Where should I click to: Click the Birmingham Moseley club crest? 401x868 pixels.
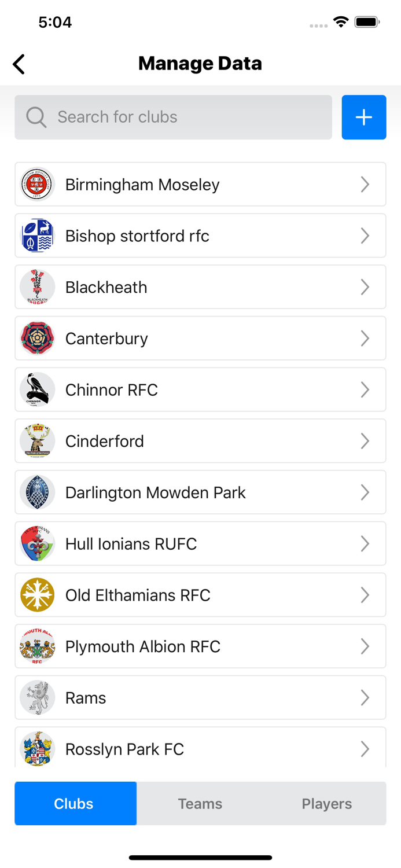(37, 184)
